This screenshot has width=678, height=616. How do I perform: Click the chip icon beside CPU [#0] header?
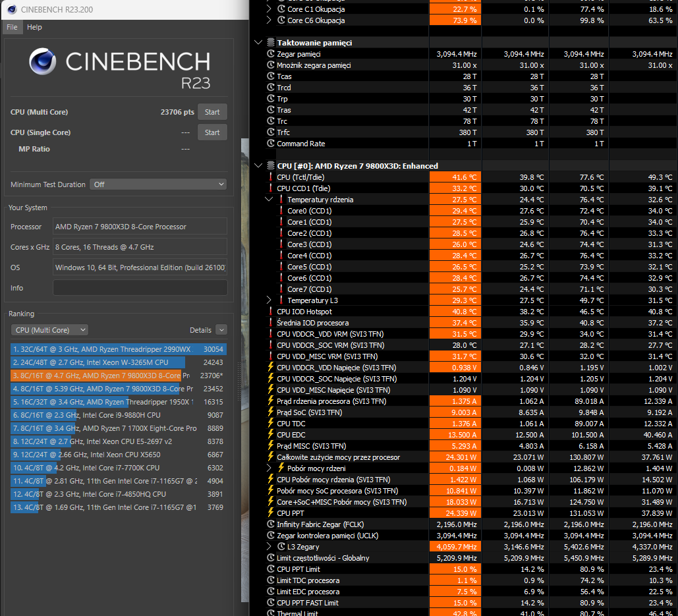(270, 166)
